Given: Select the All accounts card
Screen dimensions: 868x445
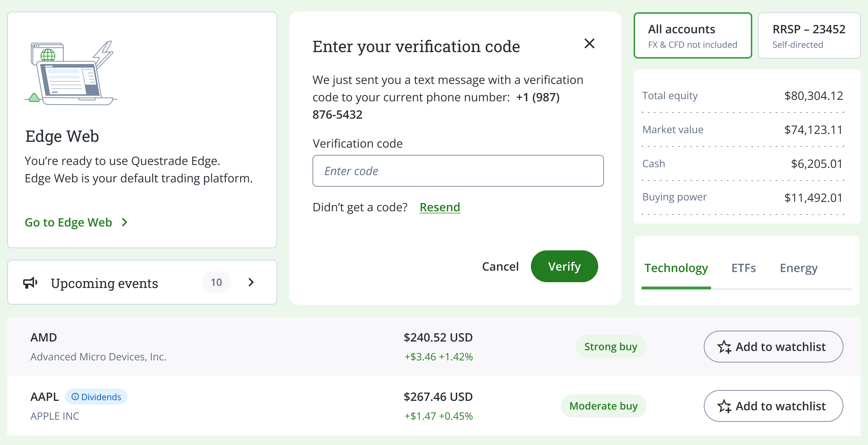Looking at the screenshot, I should click(693, 35).
